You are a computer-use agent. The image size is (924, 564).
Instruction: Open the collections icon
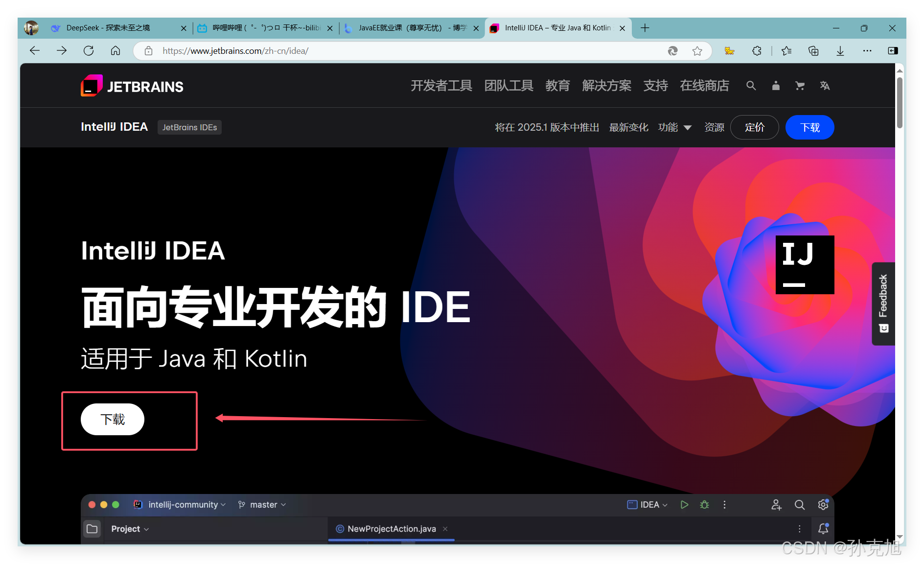tap(813, 51)
